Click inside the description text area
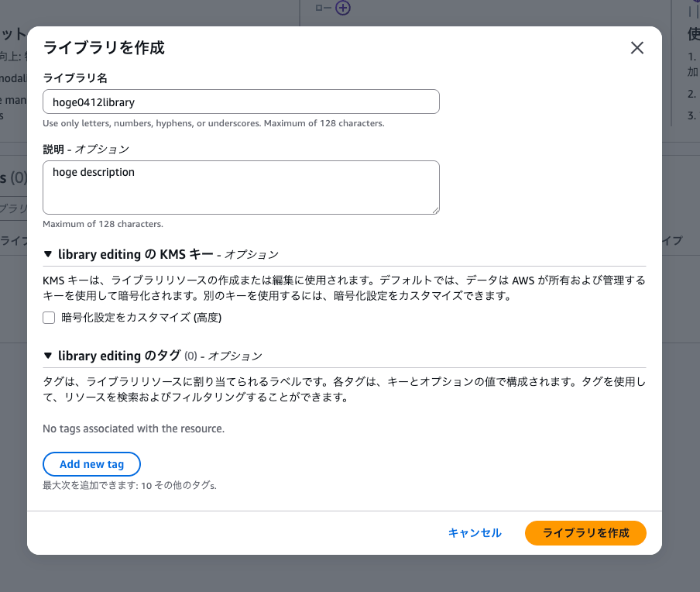This screenshot has width=700, height=592. (x=240, y=186)
